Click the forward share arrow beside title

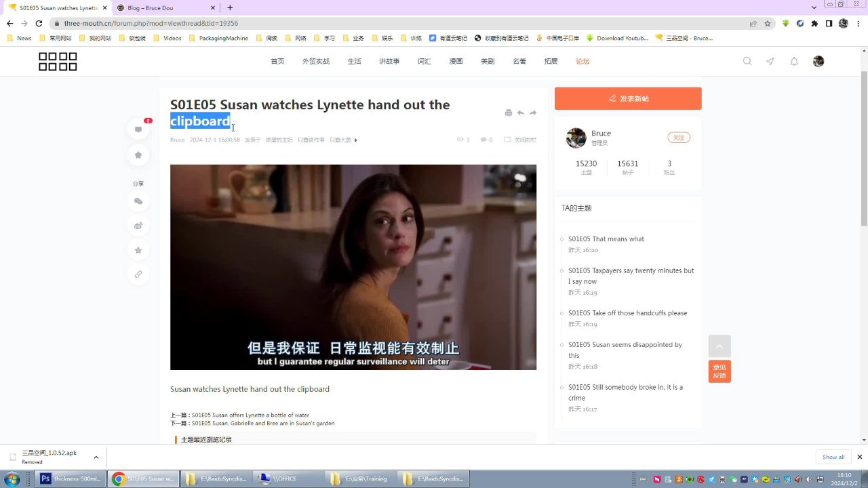pyautogui.click(x=533, y=113)
